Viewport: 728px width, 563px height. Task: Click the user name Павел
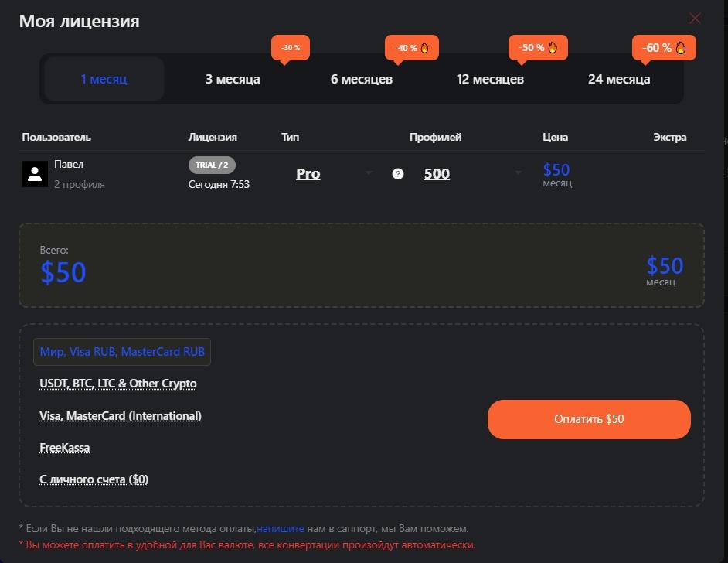(69, 165)
